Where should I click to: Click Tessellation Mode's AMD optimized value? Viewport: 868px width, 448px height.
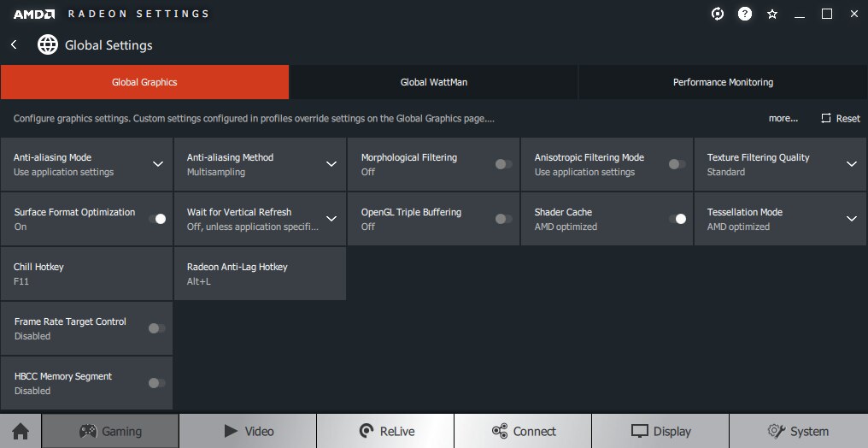coord(738,227)
